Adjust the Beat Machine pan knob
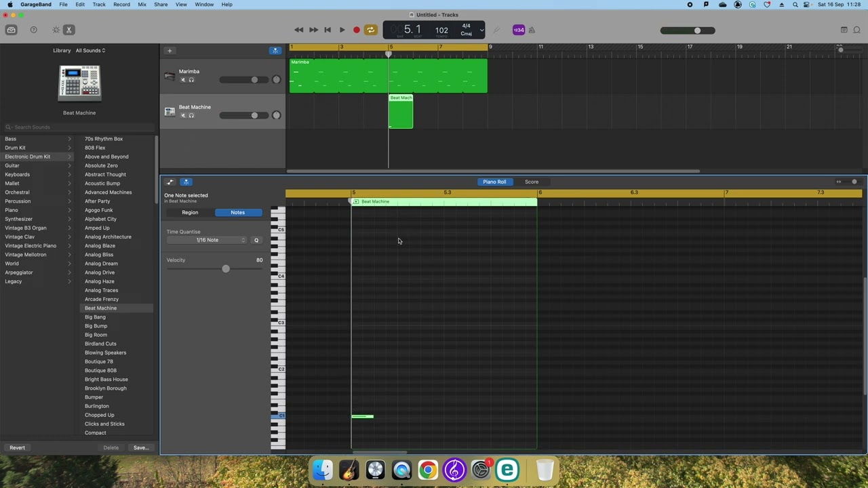 (x=276, y=115)
